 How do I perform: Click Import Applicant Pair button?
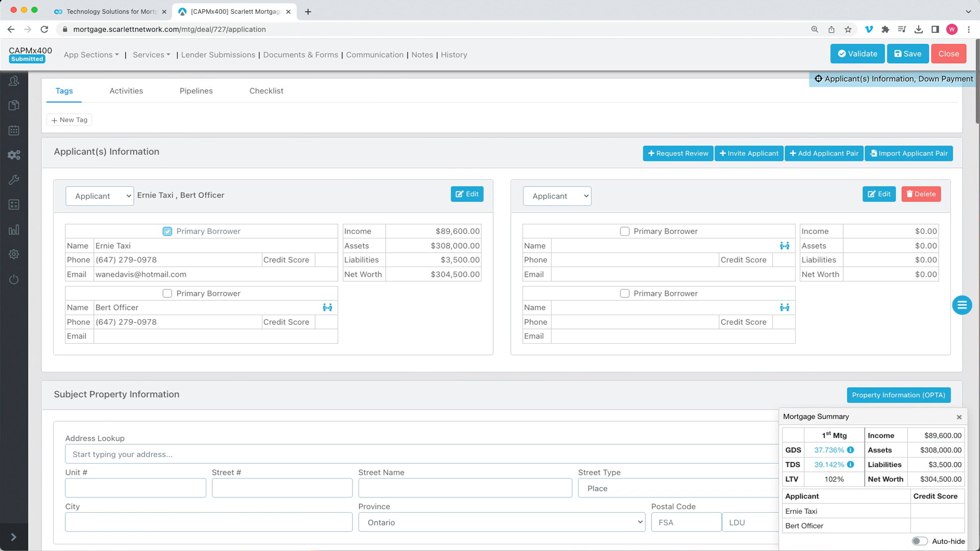coord(909,153)
